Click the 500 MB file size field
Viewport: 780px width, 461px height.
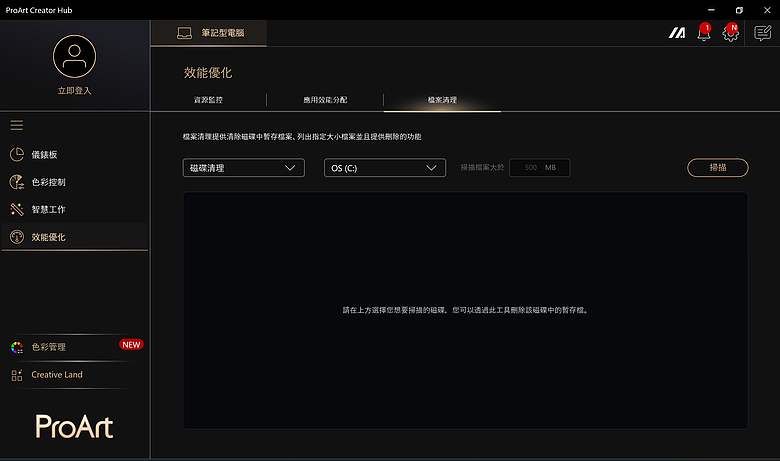click(540, 168)
